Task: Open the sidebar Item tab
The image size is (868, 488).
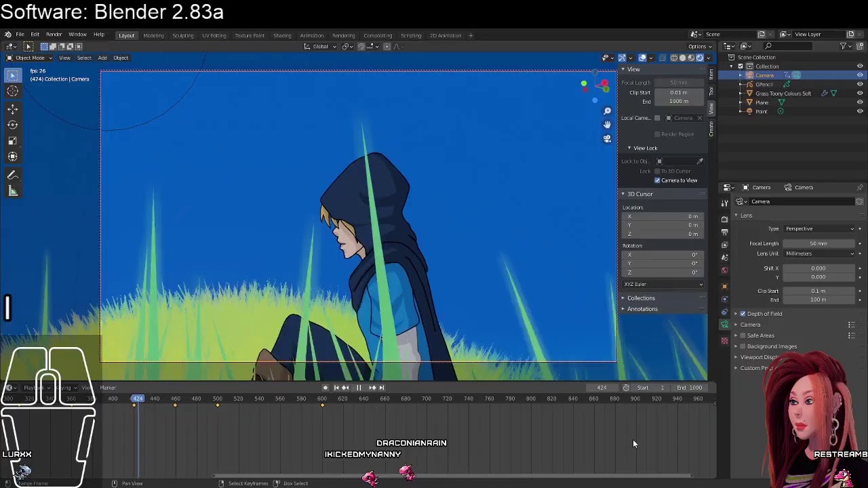Action: [711, 73]
